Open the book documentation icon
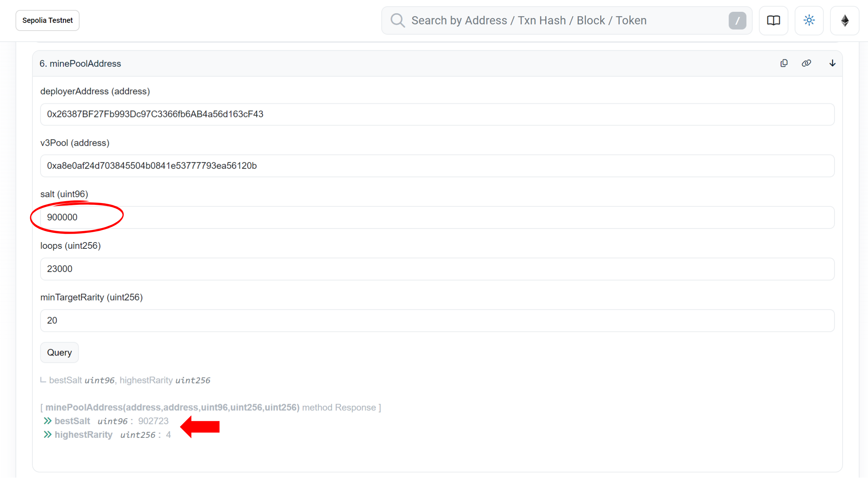The height and width of the screenshot is (485, 868). [773, 20]
